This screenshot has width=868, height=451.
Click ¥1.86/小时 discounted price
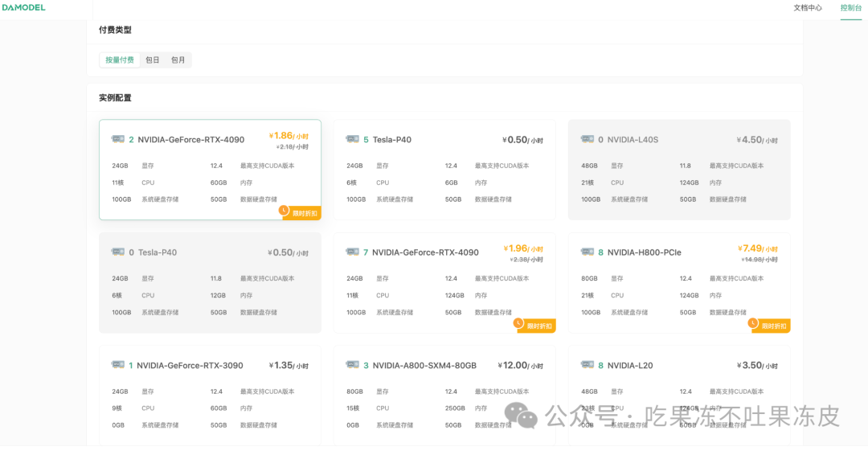[x=289, y=136]
